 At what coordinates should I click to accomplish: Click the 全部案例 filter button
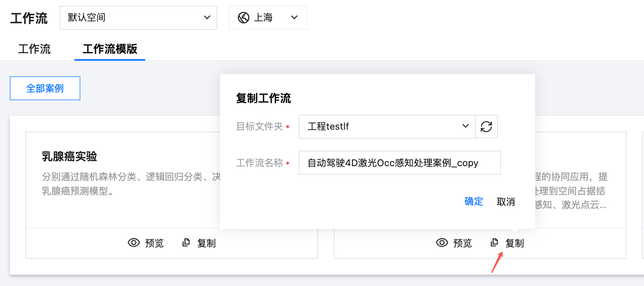45,89
